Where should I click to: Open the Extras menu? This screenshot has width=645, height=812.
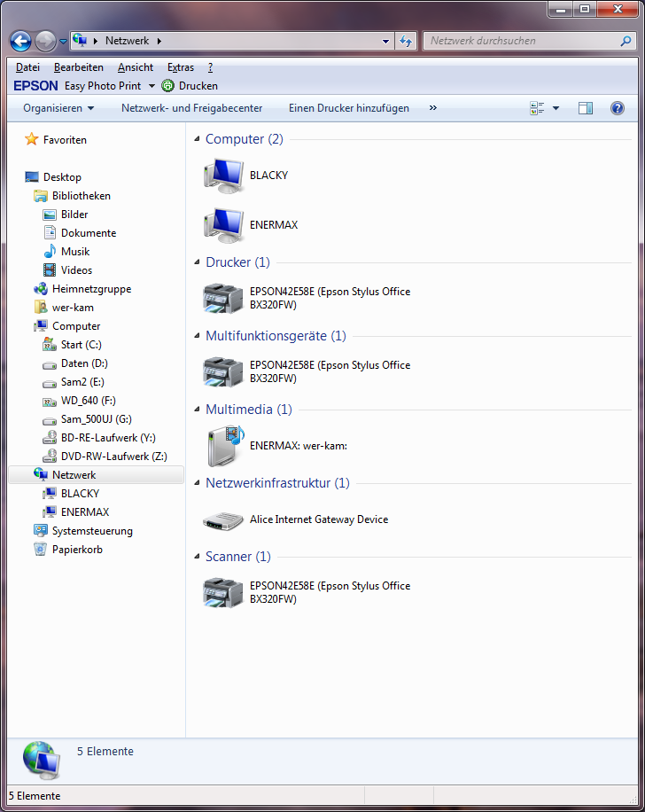pos(181,67)
